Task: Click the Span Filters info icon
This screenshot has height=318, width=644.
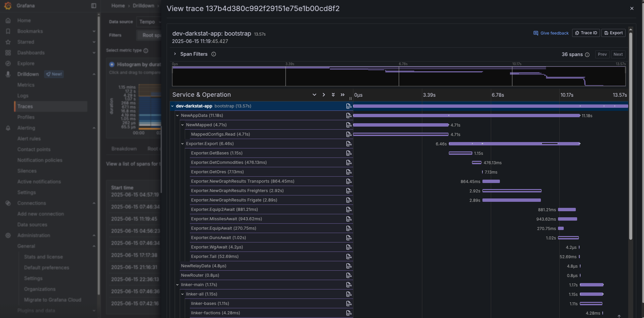Action: 214,54
